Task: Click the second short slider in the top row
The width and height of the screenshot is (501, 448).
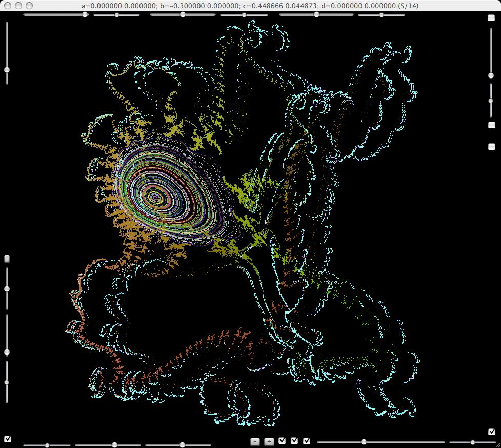Action: [116, 15]
